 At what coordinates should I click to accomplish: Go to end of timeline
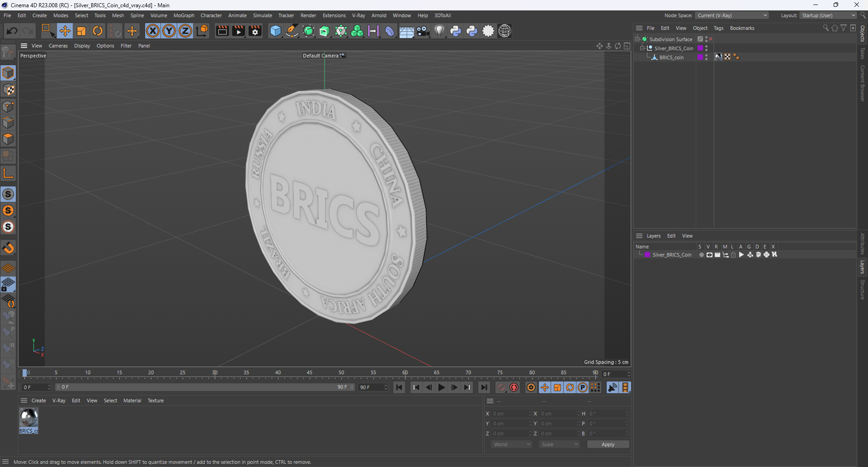pyautogui.click(x=484, y=387)
